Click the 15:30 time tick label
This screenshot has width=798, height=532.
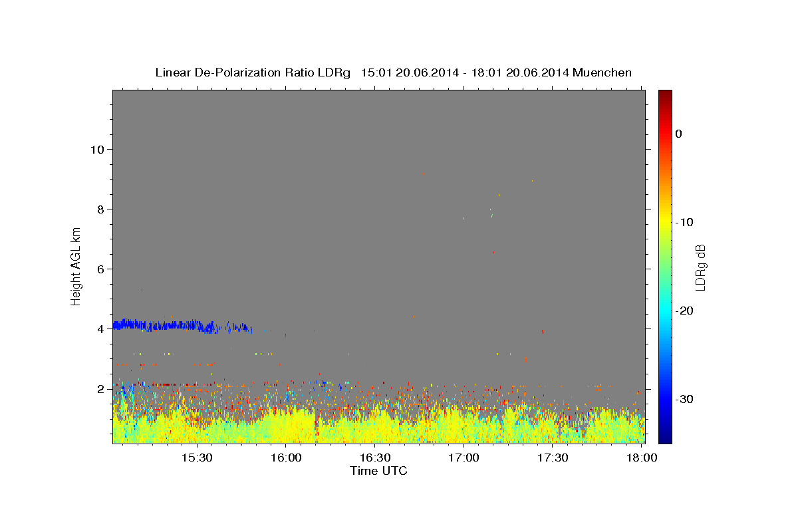coord(197,458)
